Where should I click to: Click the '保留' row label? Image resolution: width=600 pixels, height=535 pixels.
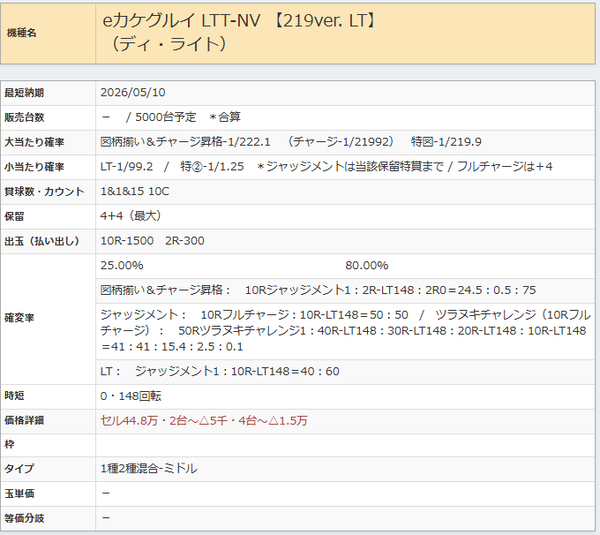coord(14,216)
